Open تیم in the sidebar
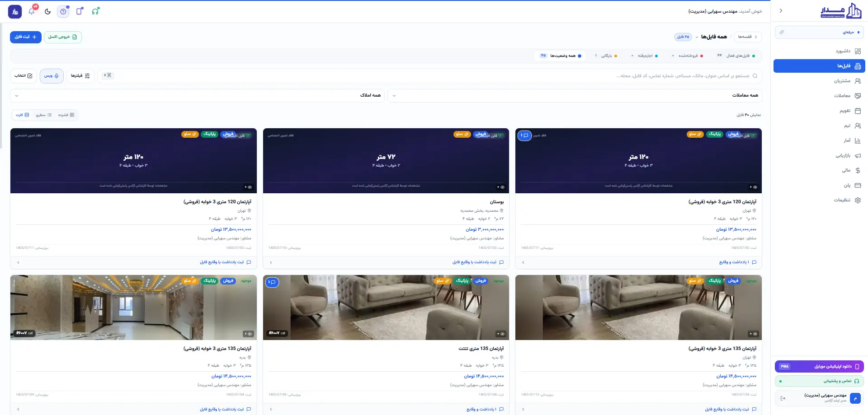The width and height of the screenshot is (868, 415). [x=819, y=126]
